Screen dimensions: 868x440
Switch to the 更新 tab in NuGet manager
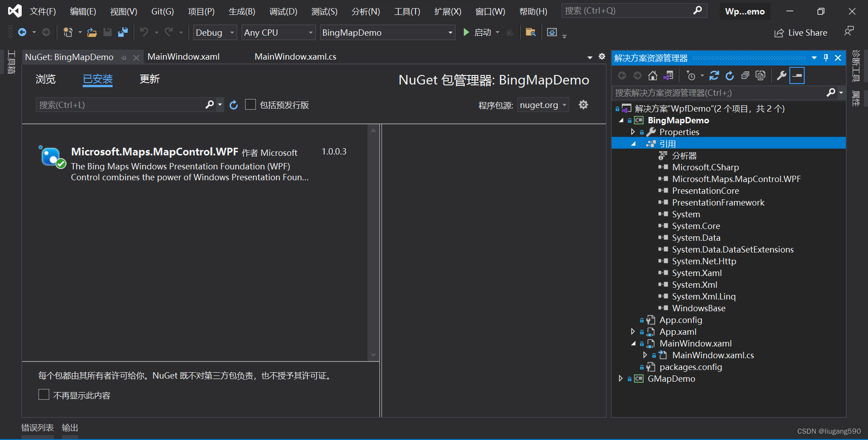[150, 79]
